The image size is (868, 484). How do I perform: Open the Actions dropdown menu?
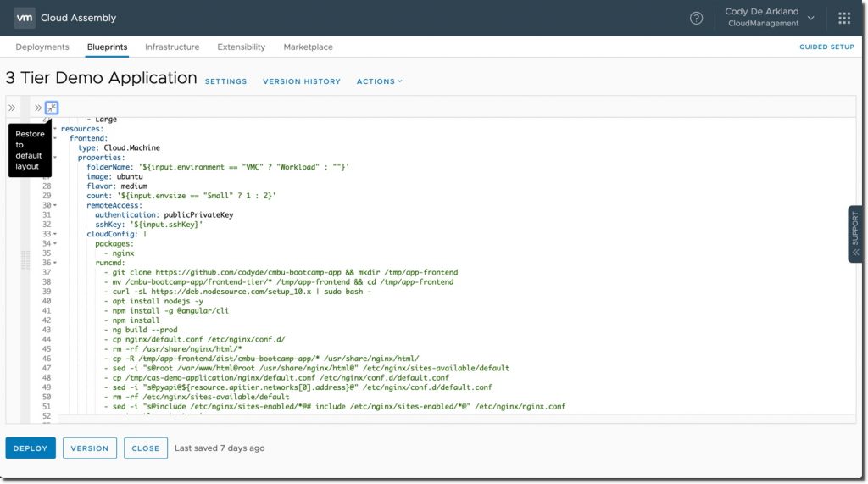tap(379, 81)
